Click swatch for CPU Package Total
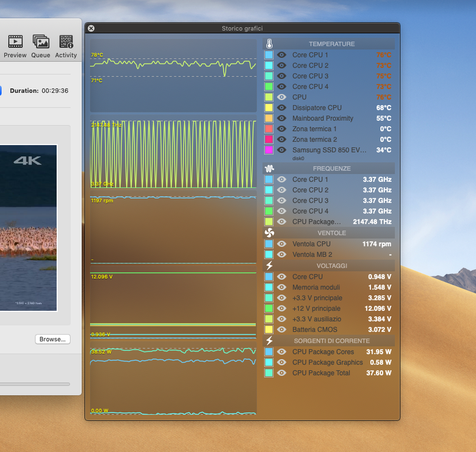This screenshot has height=452, width=476. click(x=269, y=373)
